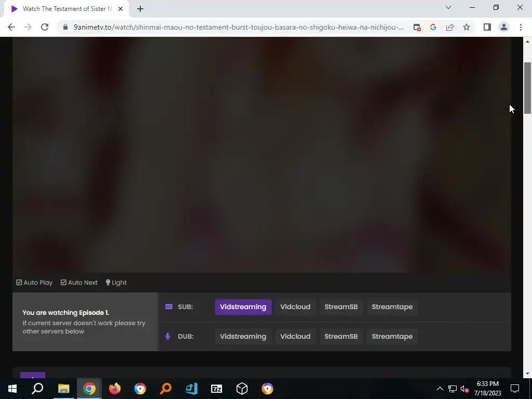Click the video player area

[262, 155]
